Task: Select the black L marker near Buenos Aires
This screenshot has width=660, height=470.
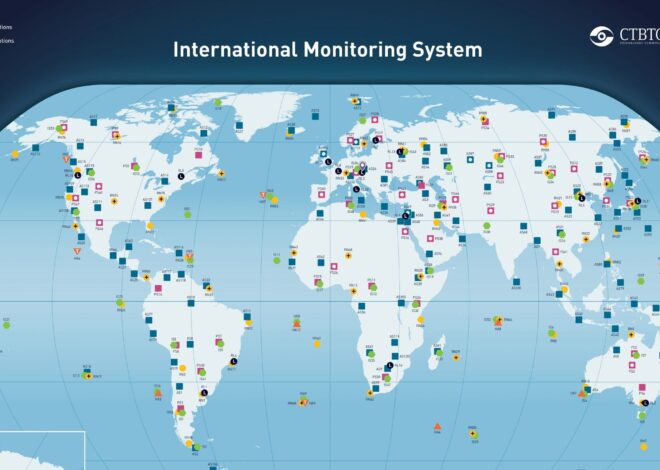Action: tap(205, 393)
